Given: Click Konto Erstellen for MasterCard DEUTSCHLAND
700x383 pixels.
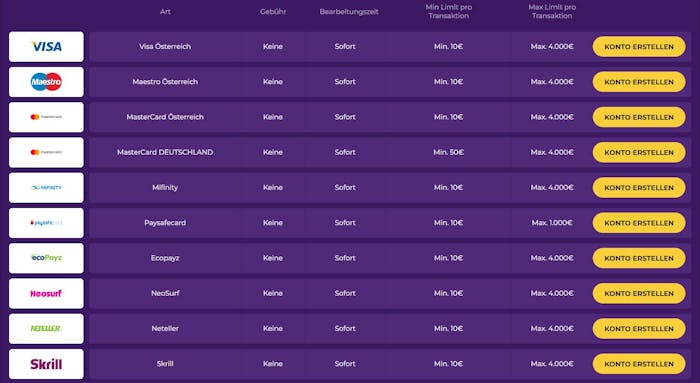Looking at the screenshot, I should pyautogui.click(x=639, y=152).
